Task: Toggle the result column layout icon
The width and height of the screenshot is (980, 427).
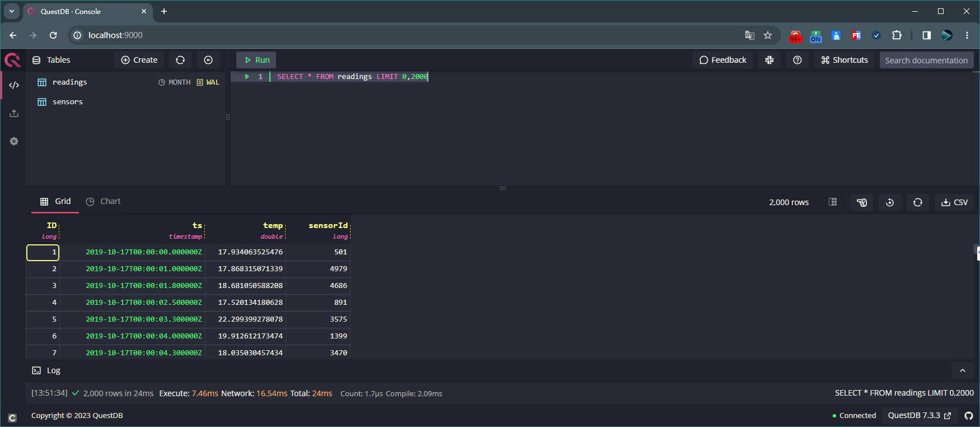Action: (x=833, y=202)
